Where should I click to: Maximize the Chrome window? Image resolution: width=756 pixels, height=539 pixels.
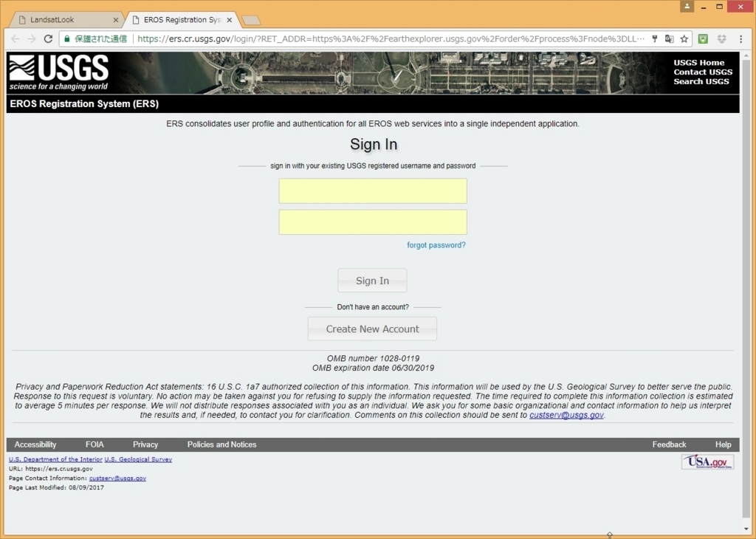click(719, 7)
